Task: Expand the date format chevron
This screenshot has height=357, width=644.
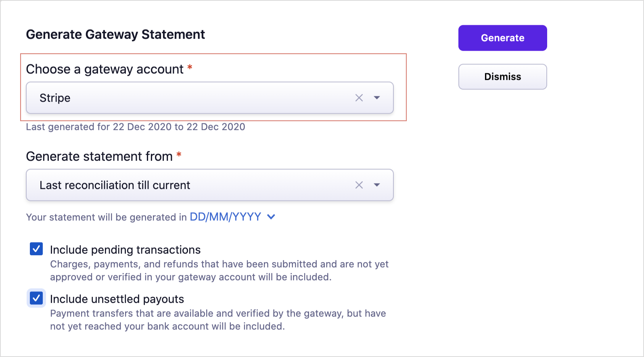Action: click(x=272, y=217)
